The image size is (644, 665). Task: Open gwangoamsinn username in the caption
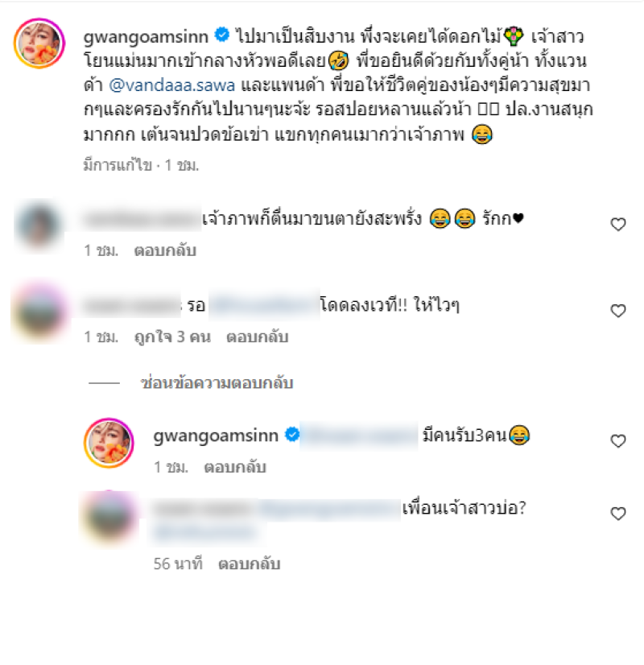pyautogui.click(x=146, y=36)
